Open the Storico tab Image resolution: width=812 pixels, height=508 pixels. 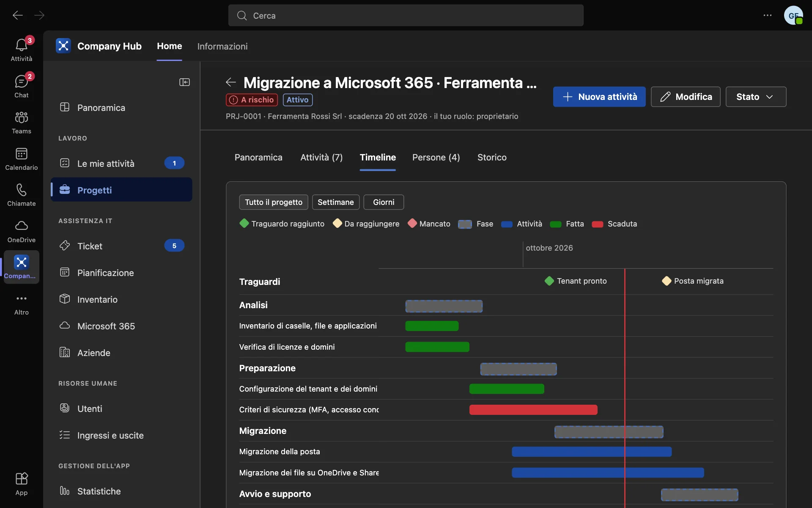(492, 157)
